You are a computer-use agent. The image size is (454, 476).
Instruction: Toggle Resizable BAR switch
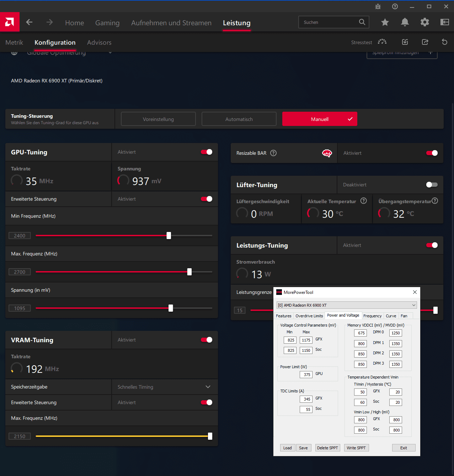432,153
